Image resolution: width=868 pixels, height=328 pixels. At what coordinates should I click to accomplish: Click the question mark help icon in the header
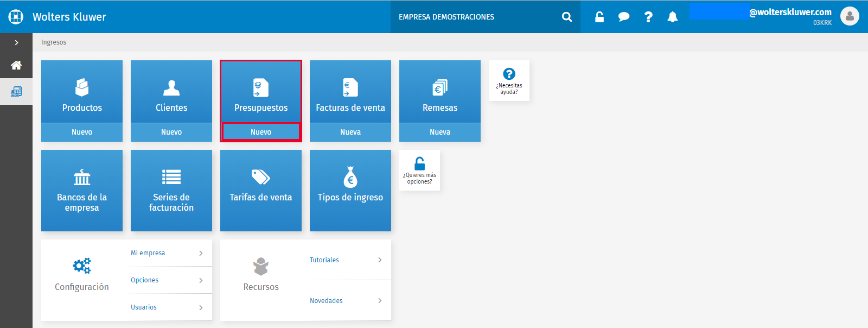(648, 17)
